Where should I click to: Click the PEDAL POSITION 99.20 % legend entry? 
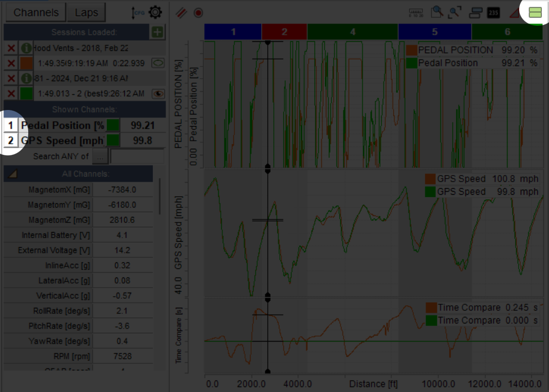pos(472,50)
